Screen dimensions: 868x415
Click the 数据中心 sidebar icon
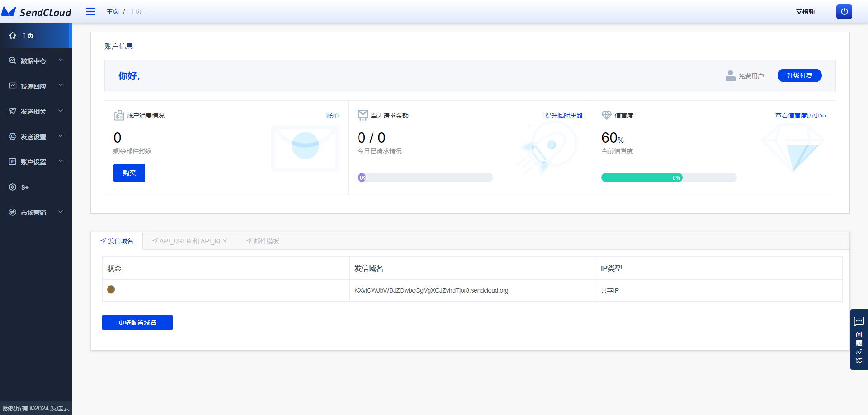[x=12, y=60]
